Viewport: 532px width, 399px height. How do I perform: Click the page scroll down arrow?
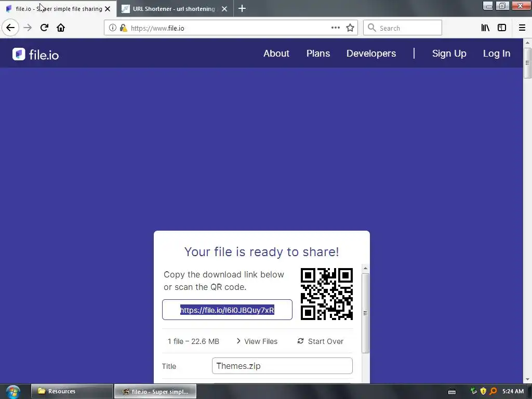click(527, 379)
